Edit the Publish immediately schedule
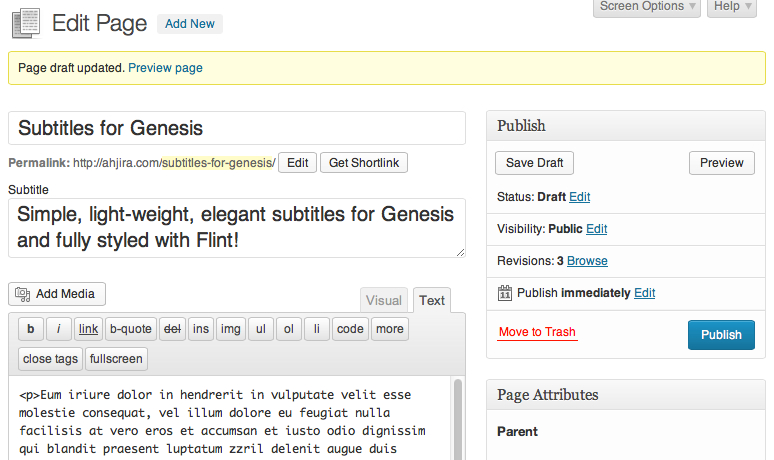 [645, 293]
